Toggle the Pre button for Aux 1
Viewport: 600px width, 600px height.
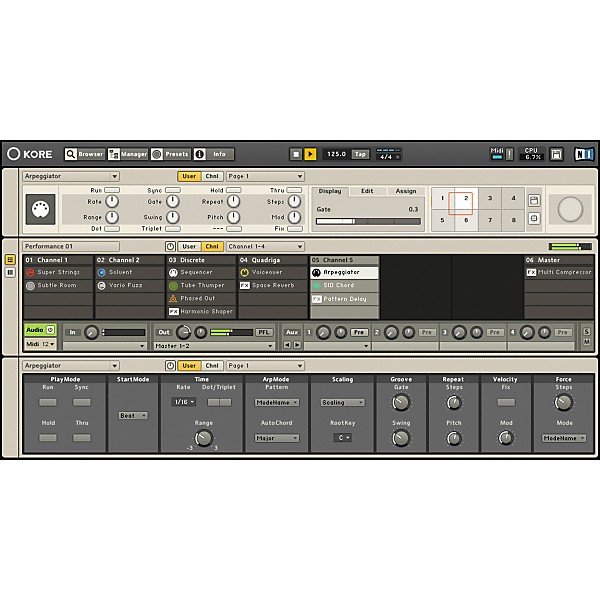tap(359, 333)
